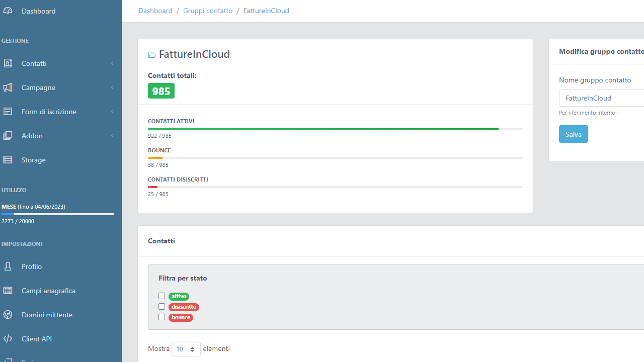
Task: Click the Addon stacked pages icon
Action: (x=8, y=135)
